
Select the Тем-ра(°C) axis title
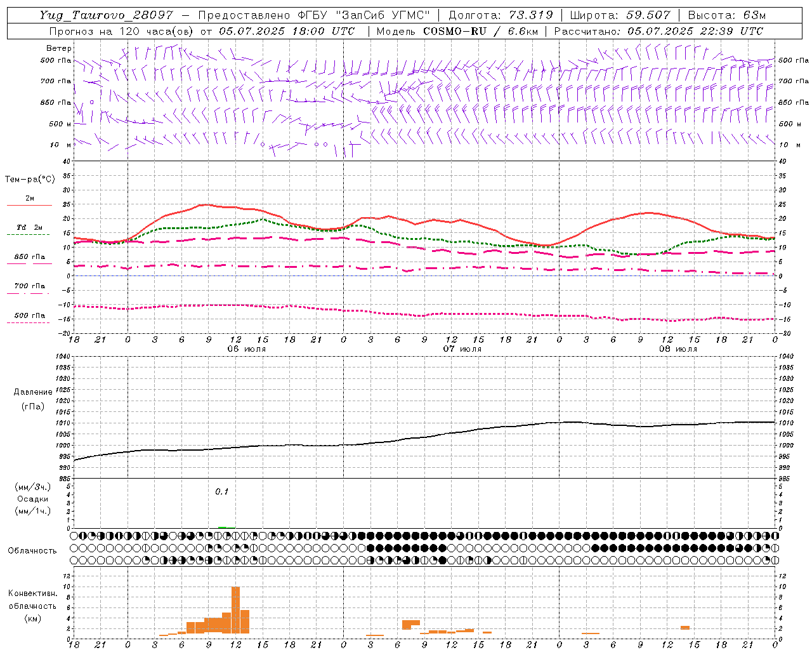pos(30,180)
